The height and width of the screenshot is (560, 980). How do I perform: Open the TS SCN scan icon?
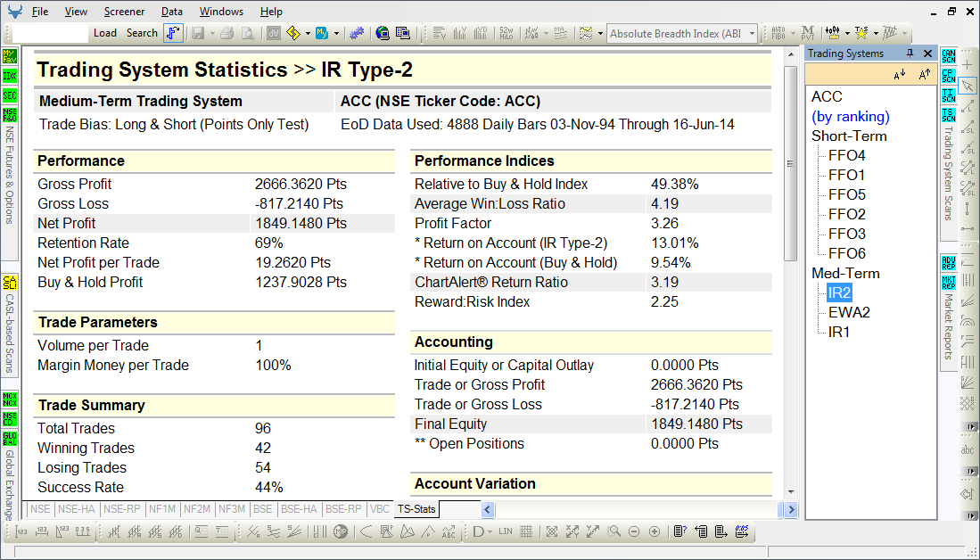click(948, 114)
